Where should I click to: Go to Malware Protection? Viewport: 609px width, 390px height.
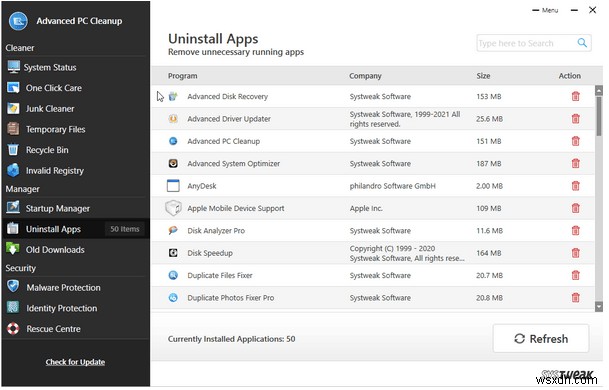(75, 287)
